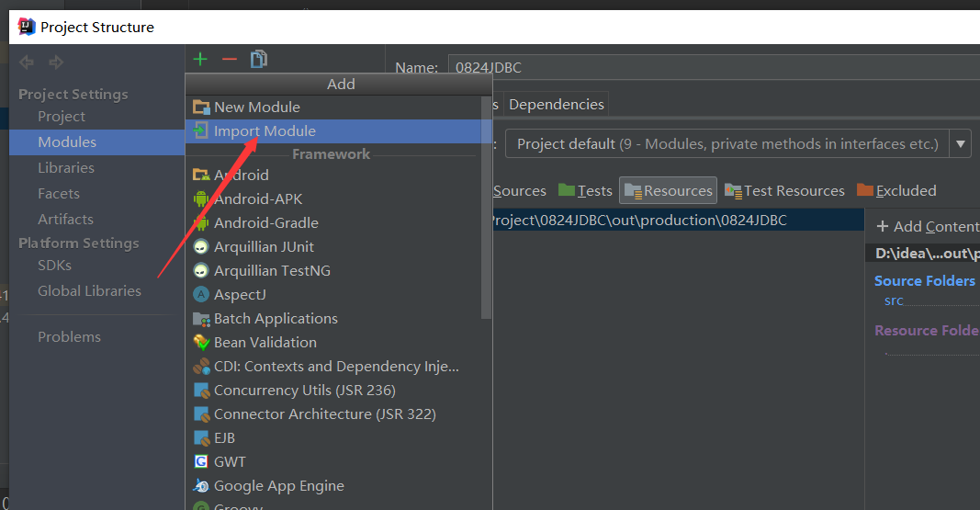This screenshot has width=980, height=510.
Task: Toggle Tests folder marking
Action: click(585, 190)
